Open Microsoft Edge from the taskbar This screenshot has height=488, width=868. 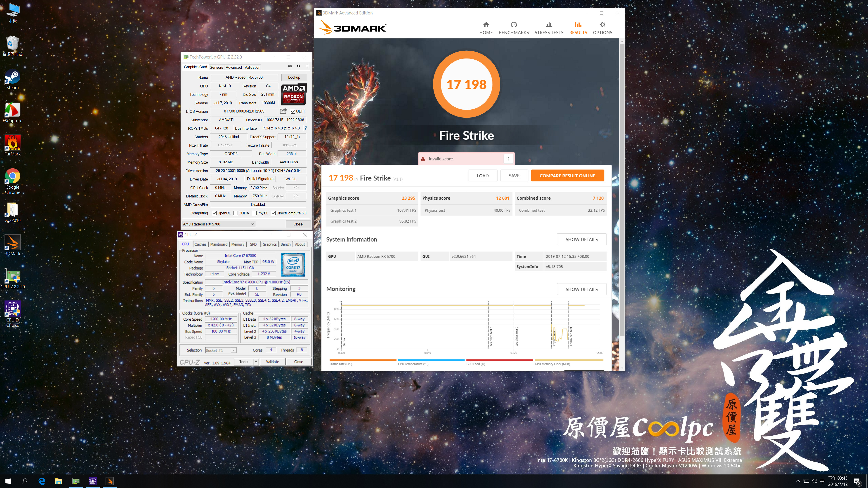42,481
